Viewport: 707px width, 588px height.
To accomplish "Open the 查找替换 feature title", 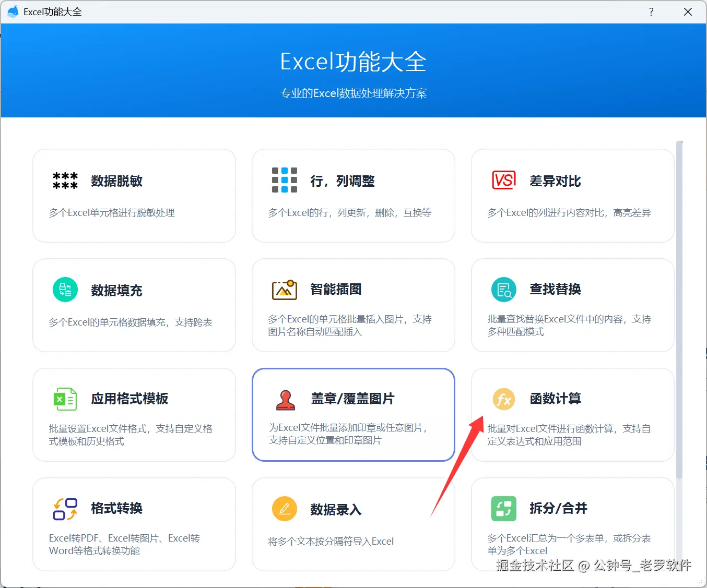I will 556,289.
